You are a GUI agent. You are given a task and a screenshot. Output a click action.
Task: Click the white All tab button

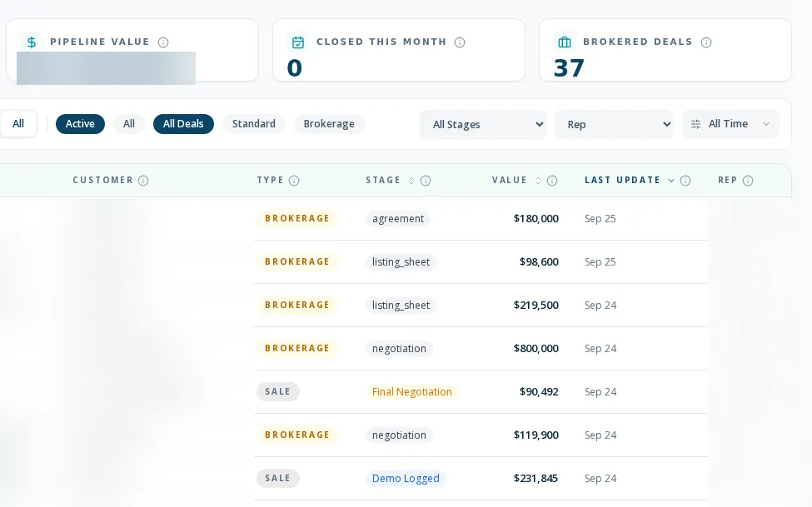click(18, 124)
